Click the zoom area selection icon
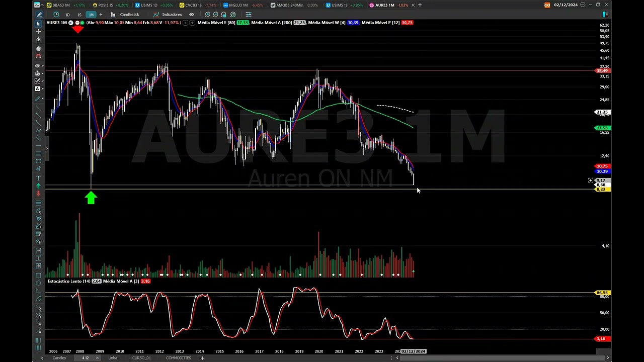Image resolution: width=644 pixels, height=362 pixels. pos(224,15)
